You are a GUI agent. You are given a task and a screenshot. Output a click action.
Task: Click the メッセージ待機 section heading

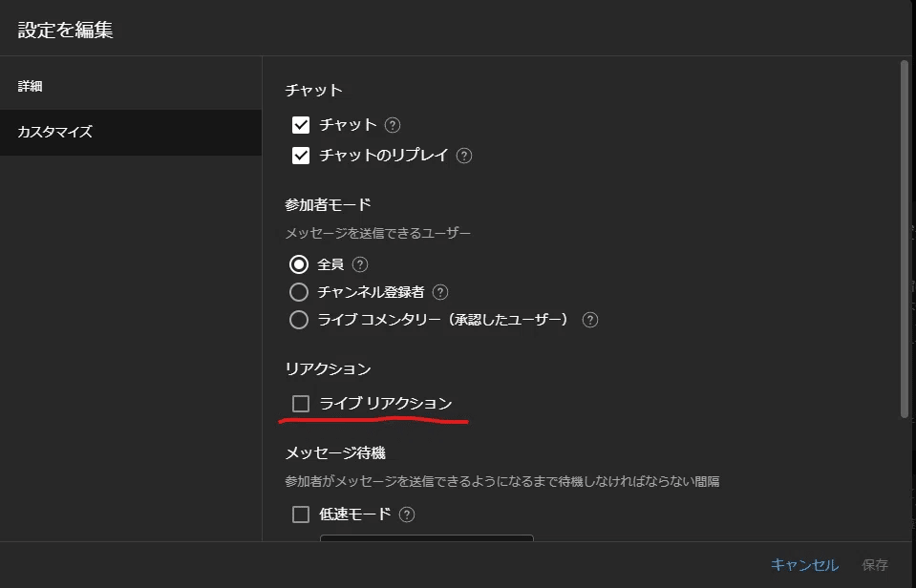(x=335, y=453)
